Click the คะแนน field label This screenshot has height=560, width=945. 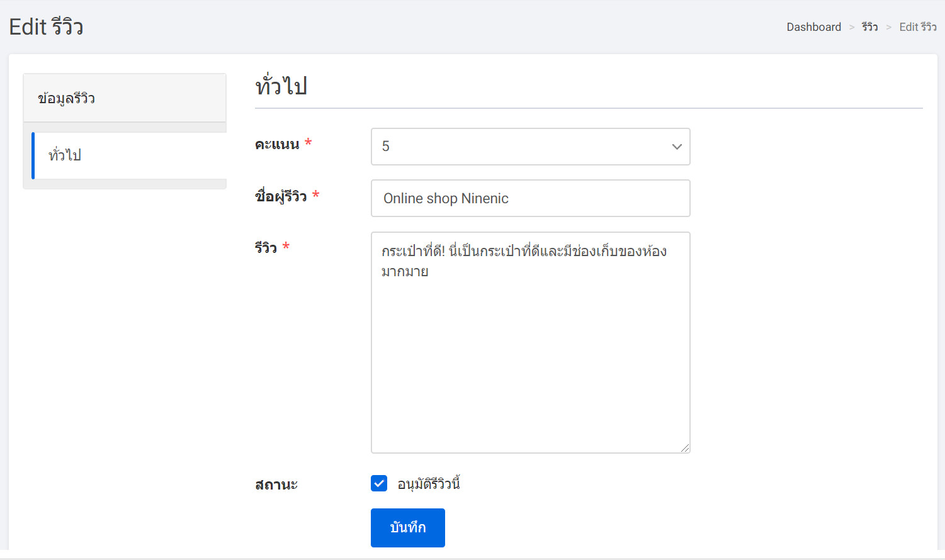pyautogui.click(x=277, y=144)
